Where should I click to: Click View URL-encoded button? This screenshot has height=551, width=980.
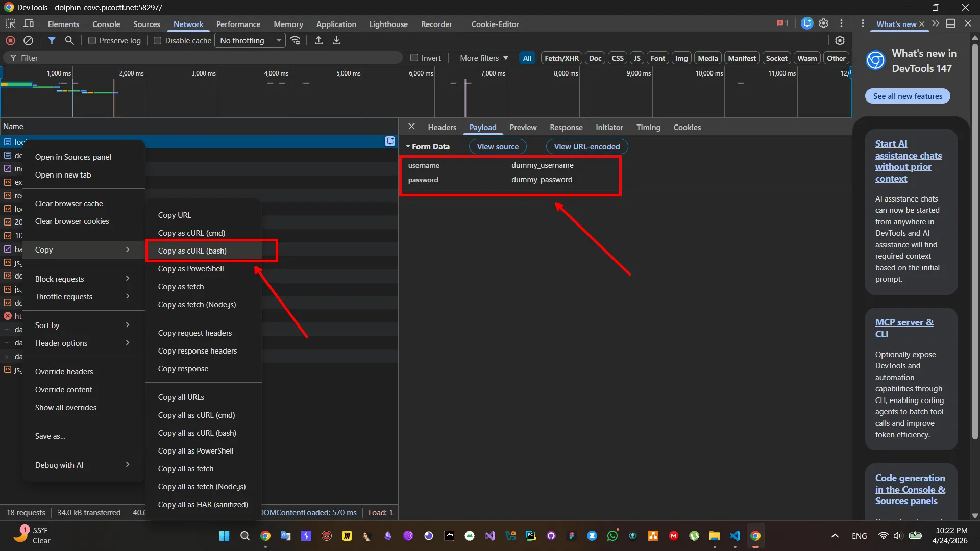[587, 146]
